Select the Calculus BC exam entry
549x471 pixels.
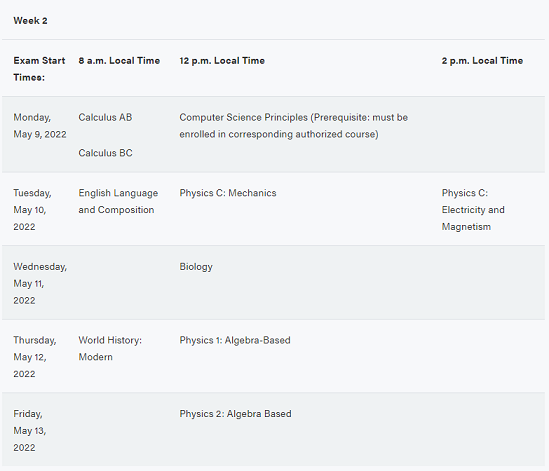(x=105, y=153)
